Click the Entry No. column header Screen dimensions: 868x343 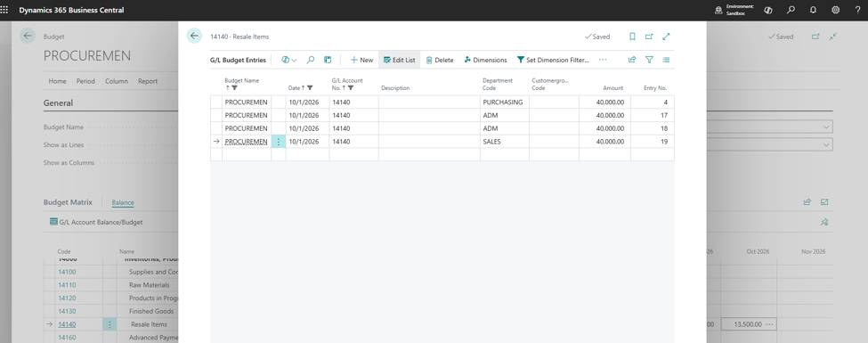tap(655, 88)
